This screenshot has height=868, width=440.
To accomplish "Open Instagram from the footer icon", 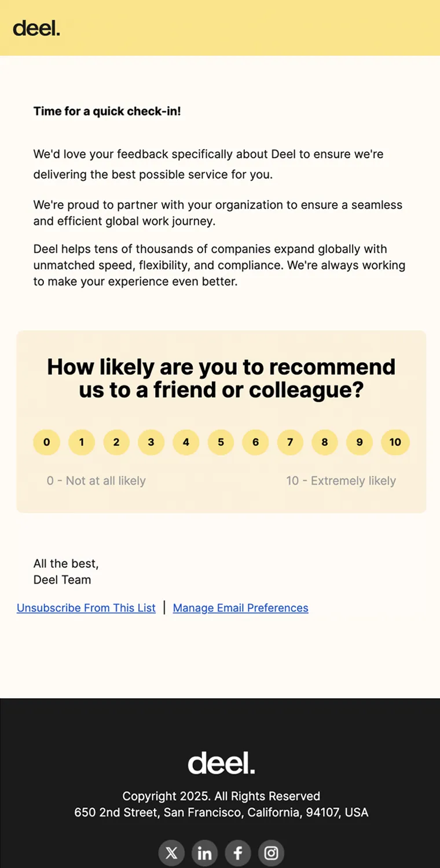I will (x=271, y=853).
